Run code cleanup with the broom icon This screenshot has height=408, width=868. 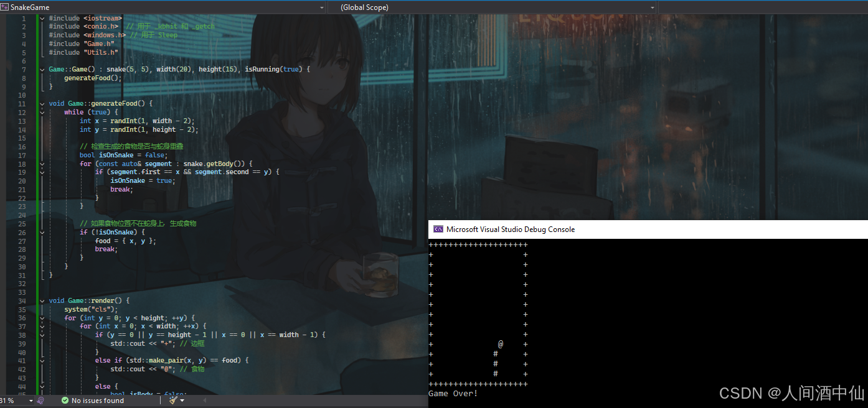[173, 401]
